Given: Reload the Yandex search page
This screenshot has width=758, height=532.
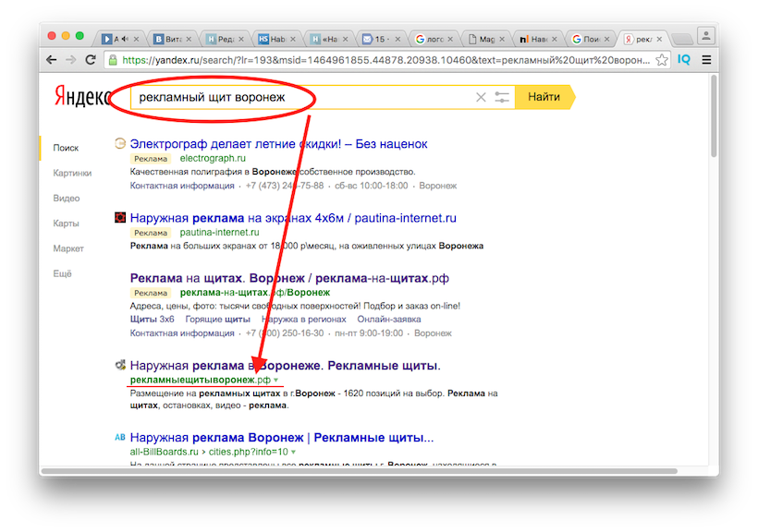Looking at the screenshot, I should [91, 60].
